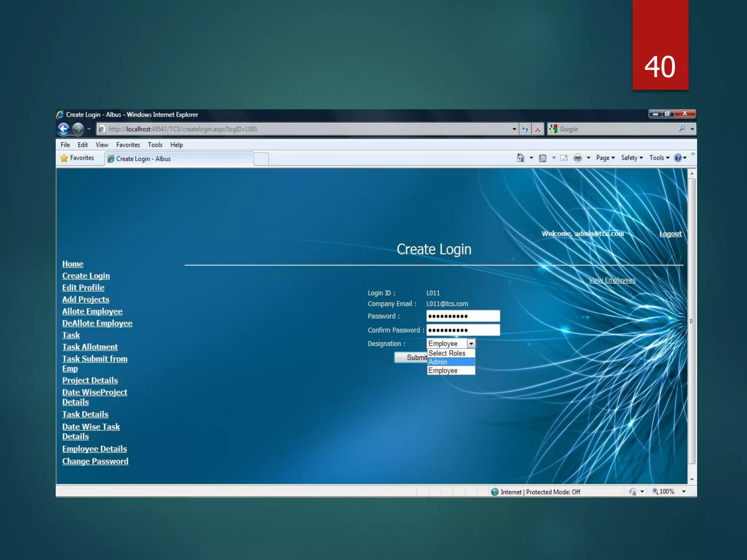Click the blue Help question icon
Screen dimensions: 747x560
coord(678,158)
